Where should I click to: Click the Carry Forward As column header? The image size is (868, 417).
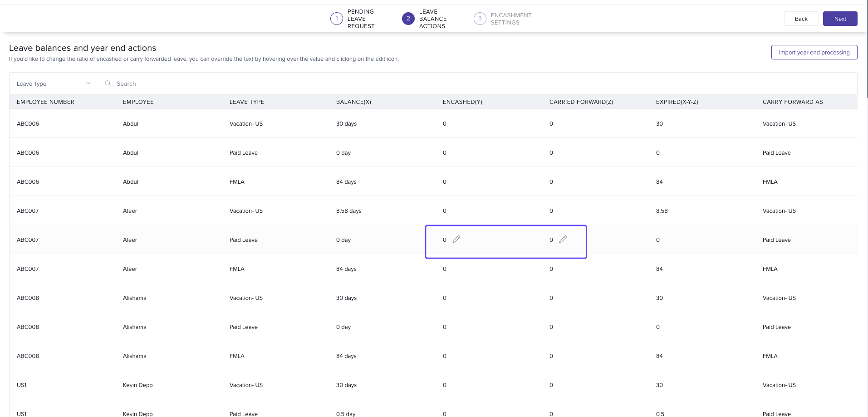tap(792, 102)
